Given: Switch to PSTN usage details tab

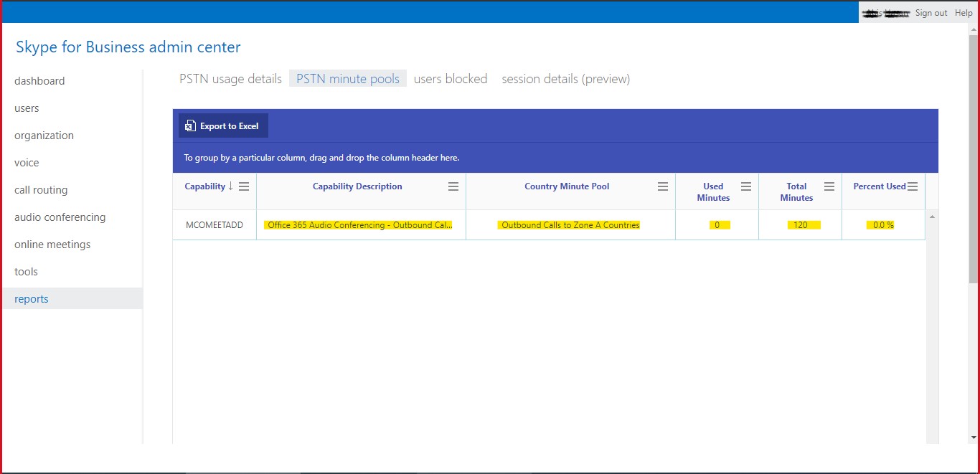Looking at the screenshot, I should coord(230,79).
